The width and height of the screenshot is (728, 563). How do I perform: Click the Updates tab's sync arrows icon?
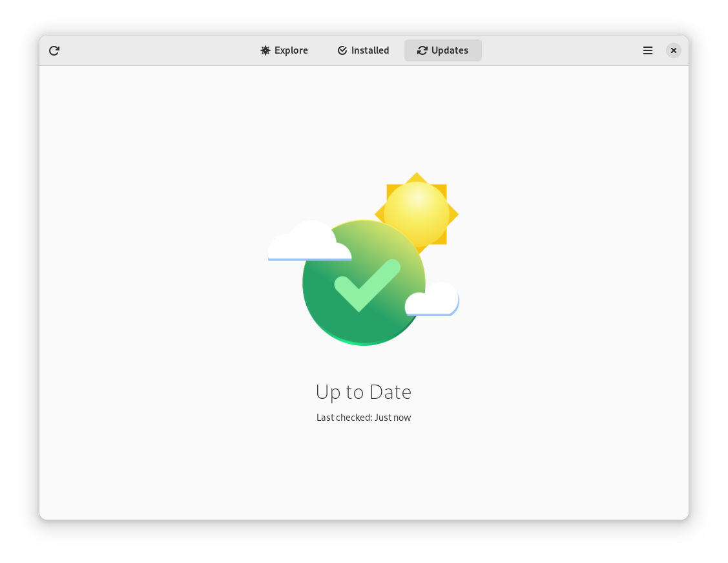tap(422, 50)
